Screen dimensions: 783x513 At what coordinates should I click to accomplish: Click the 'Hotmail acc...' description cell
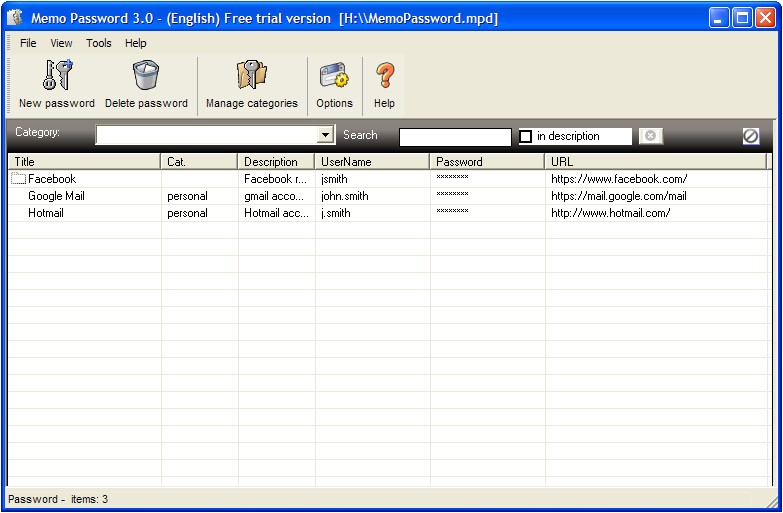(276, 213)
